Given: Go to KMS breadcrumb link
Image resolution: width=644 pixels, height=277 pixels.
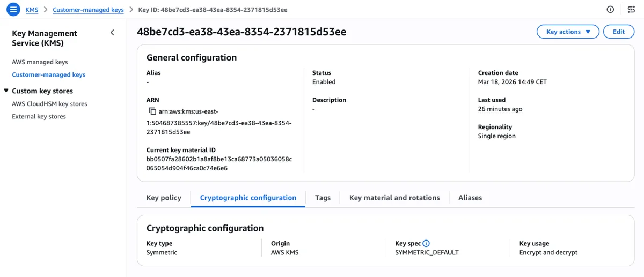Looking at the screenshot, I should click(x=32, y=10).
